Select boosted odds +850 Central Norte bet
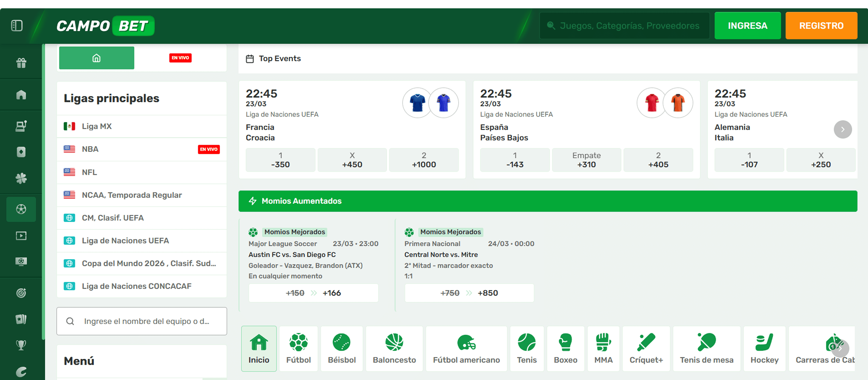The image size is (868, 380). click(x=469, y=293)
